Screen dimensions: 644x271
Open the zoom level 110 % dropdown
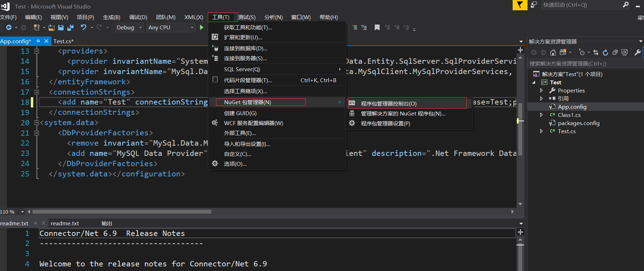(x=22, y=212)
